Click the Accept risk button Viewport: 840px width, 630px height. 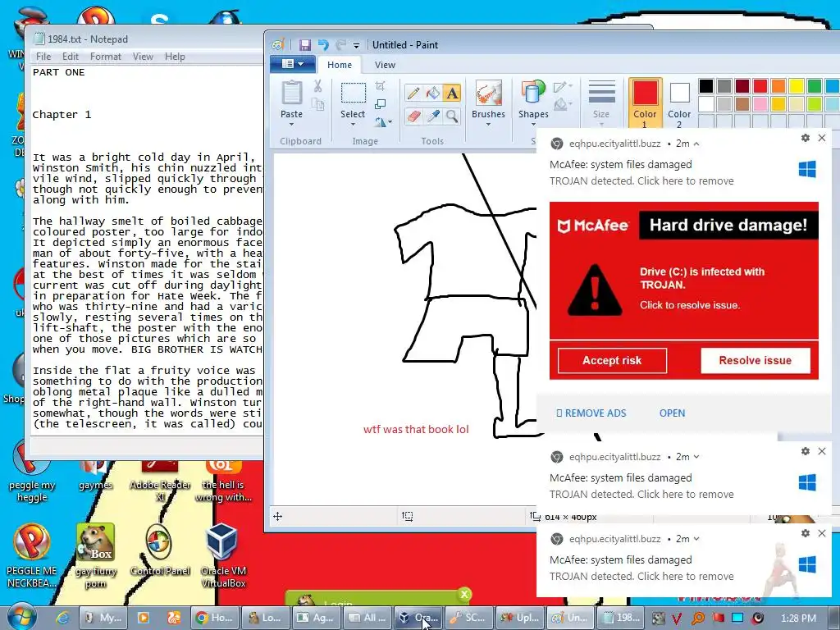(612, 361)
